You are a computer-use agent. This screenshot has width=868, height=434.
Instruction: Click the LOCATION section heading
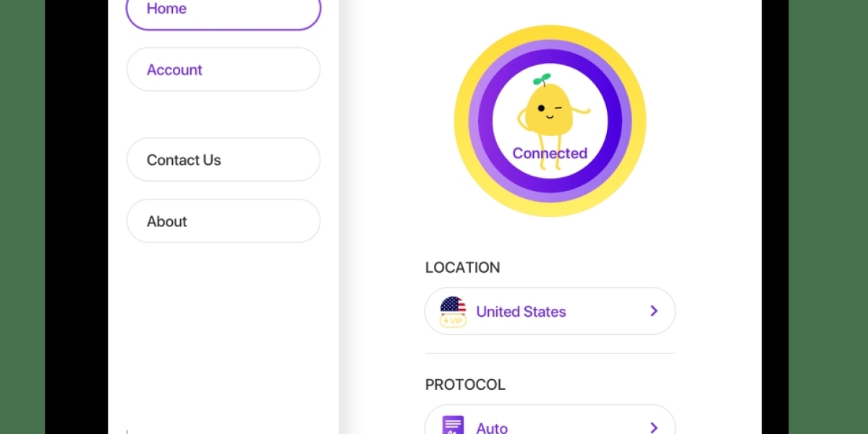(462, 268)
